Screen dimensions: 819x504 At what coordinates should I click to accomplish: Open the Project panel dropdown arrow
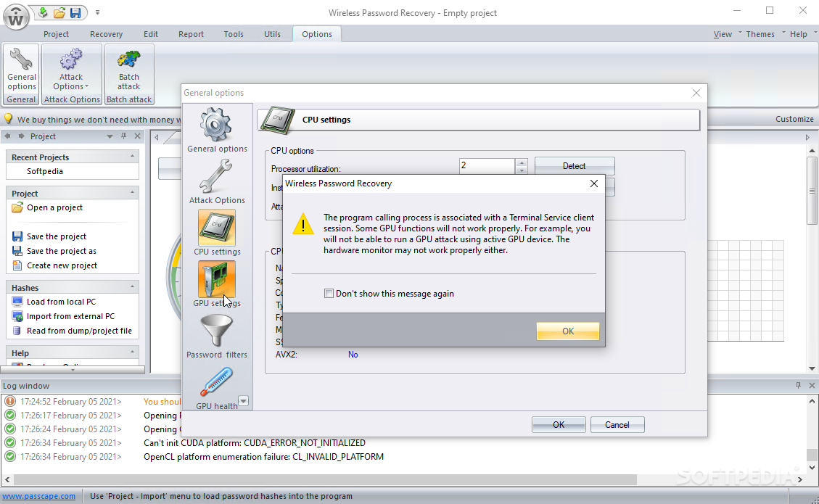110,136
